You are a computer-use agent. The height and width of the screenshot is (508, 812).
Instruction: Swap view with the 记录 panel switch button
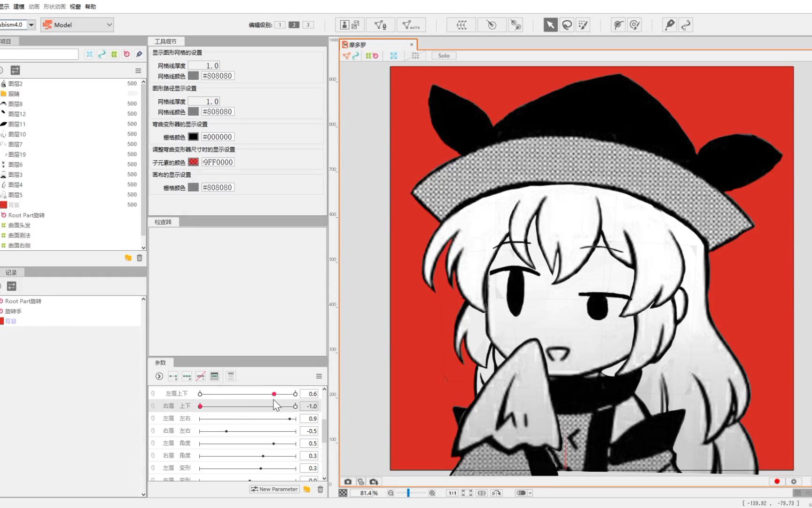(x=12, y=286)
